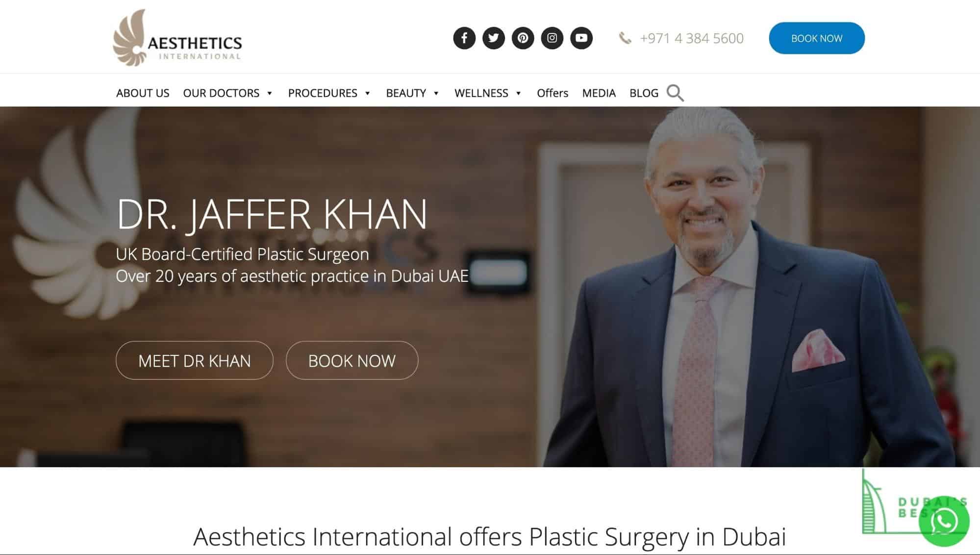The height and width of the screenshot is (555, 980).
Task: Click the Aesthetics International logo
Action: (x=177, y=38)
